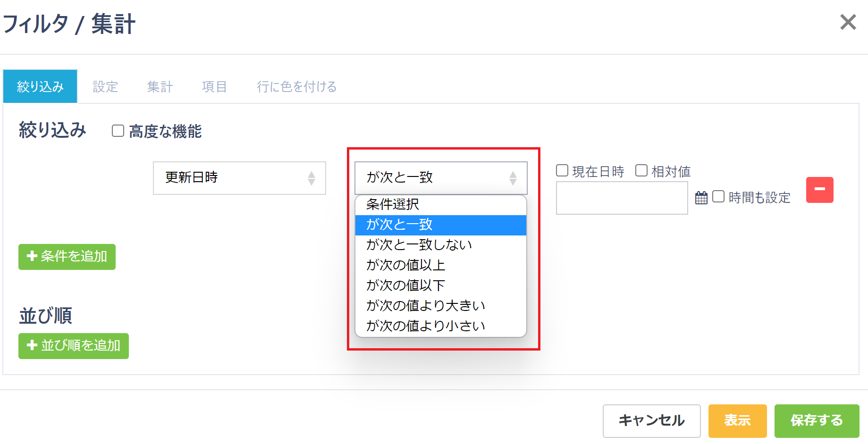
Task: Switch to the 設定 tab
Action: pyautogui.click(x=105, y=86)
